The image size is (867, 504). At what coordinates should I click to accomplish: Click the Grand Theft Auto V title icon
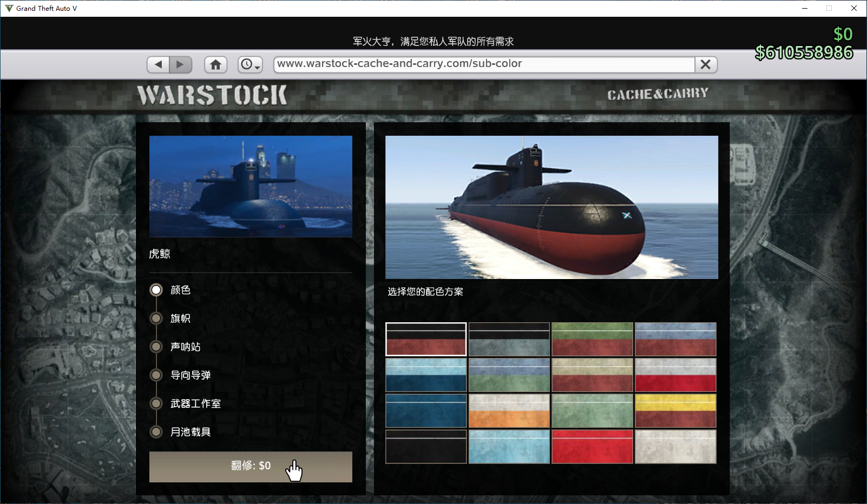click(x=9, y=8)
